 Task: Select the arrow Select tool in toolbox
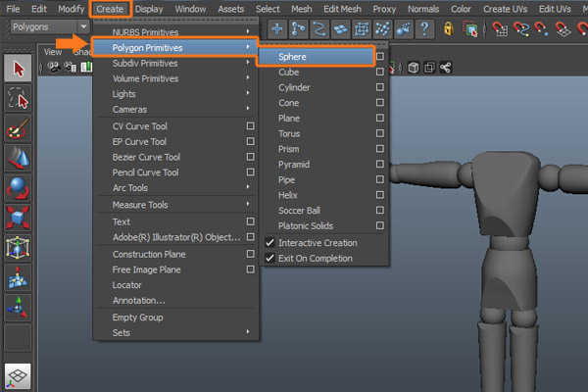coord(18,69)
